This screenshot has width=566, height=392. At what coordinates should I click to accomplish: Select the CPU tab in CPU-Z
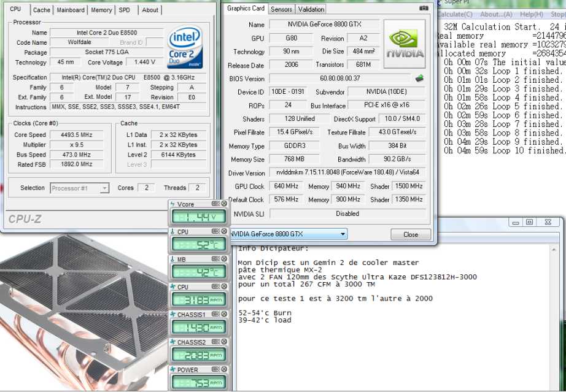(x=15, y=9)
